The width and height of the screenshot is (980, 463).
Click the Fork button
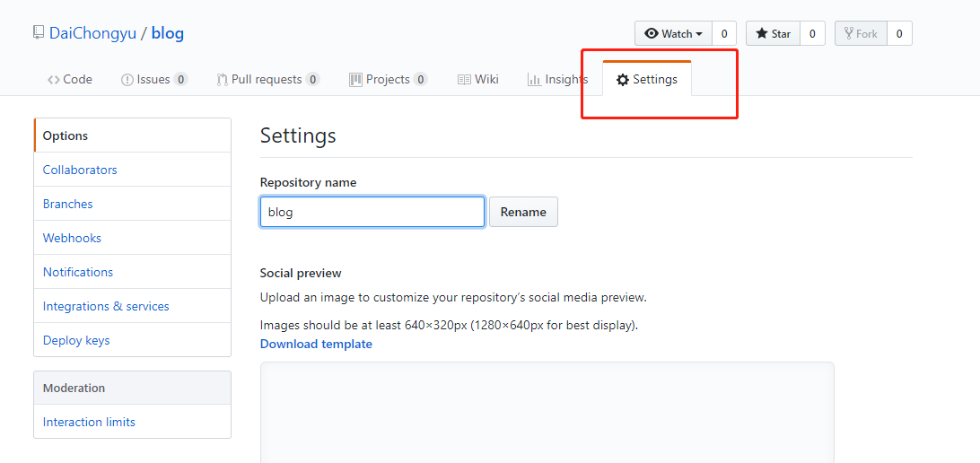[861, 34]
